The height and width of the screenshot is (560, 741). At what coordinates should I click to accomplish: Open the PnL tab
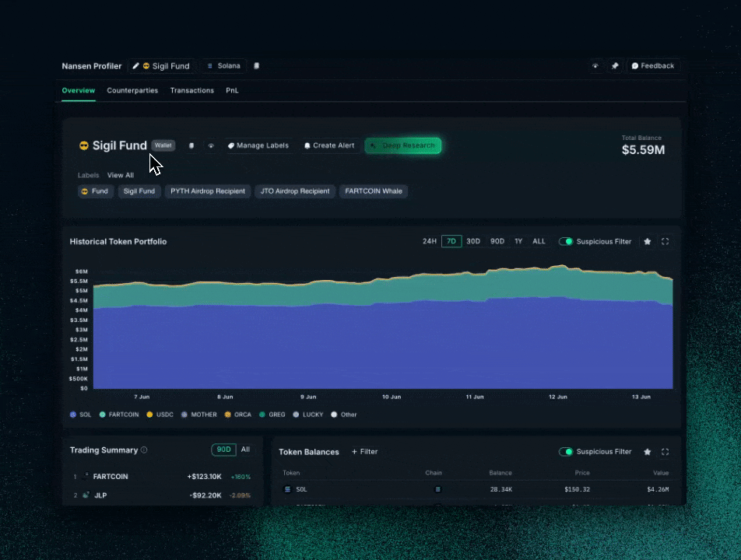point(232,91)
